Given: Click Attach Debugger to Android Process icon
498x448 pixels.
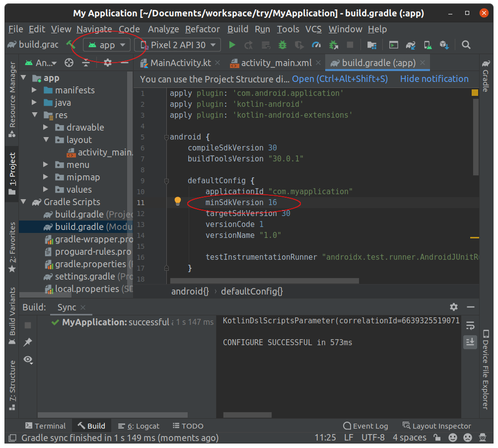Looking at the screenshot, I should pos(334,45).
